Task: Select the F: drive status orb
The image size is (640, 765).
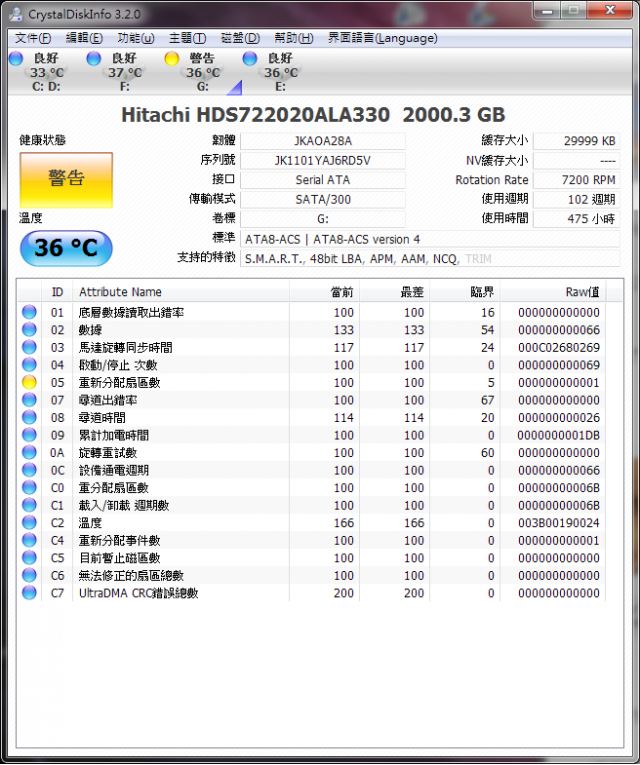Action: tap(94, 59)
